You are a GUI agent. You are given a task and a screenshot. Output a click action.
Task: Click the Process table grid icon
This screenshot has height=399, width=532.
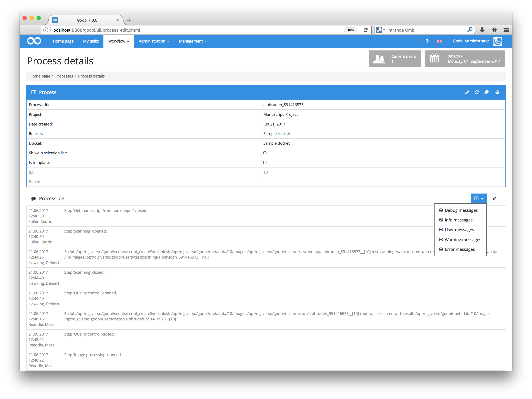pos(34,92)
